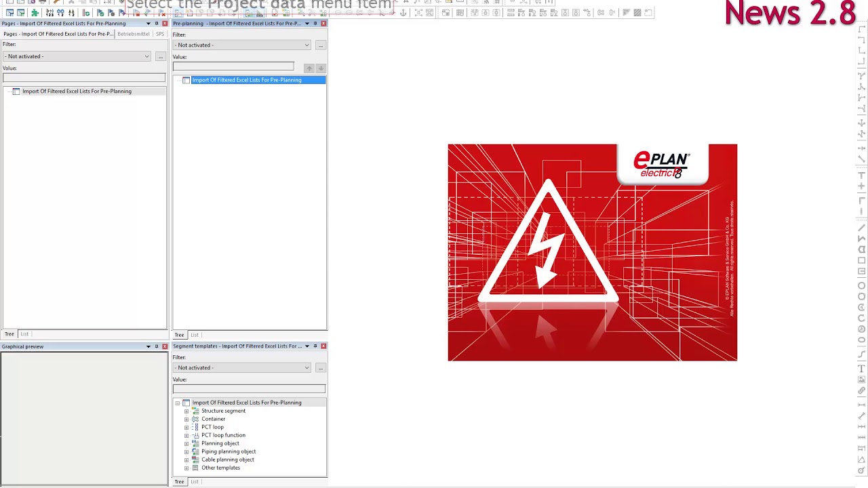The height and width of the screenshot is (488, 868).
Task: Click the PCT loop function template icon
Action: coord(195,435)
